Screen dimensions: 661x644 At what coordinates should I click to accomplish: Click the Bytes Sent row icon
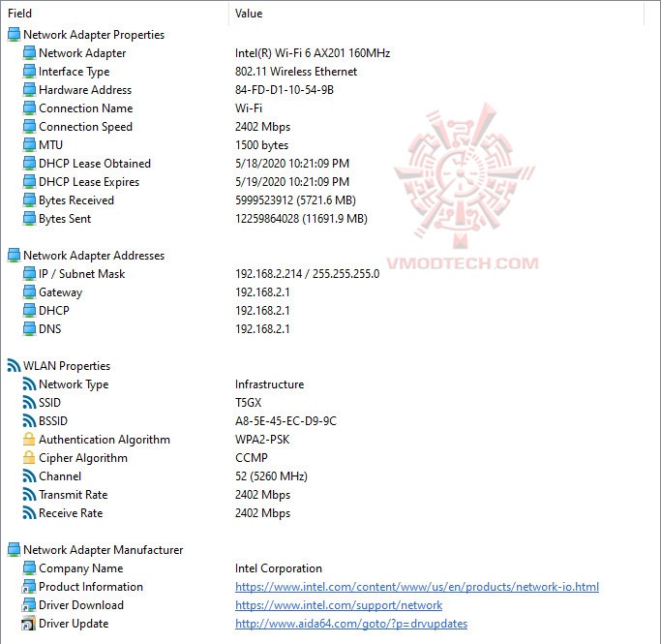click(x=29, y=219)
